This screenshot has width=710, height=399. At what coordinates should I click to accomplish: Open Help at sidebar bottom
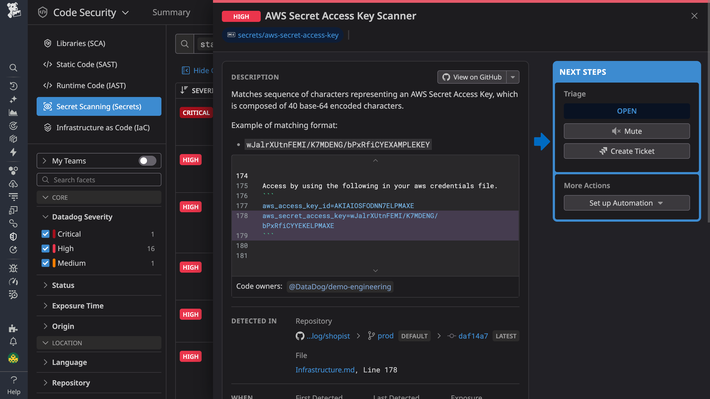tap(14, 385)
